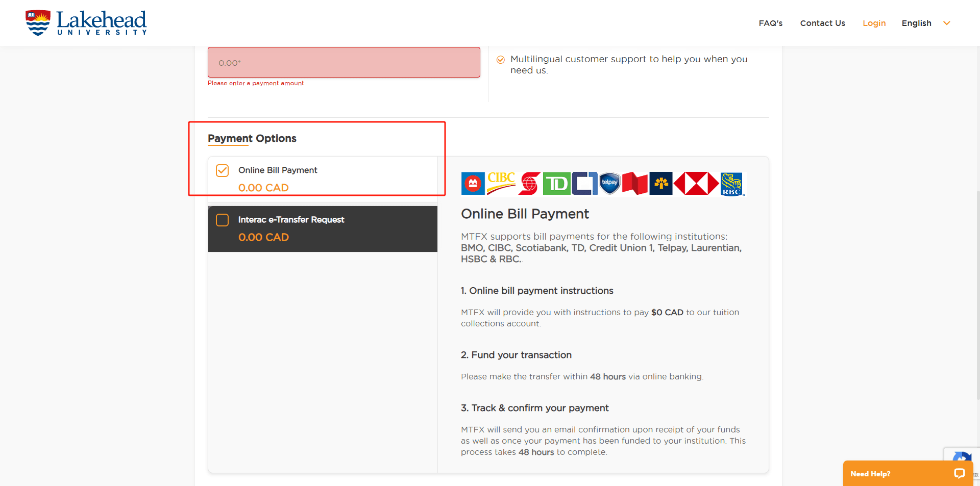Open the Login link
Viewport: 980px width, 486px height.
(x=874, y=23)
